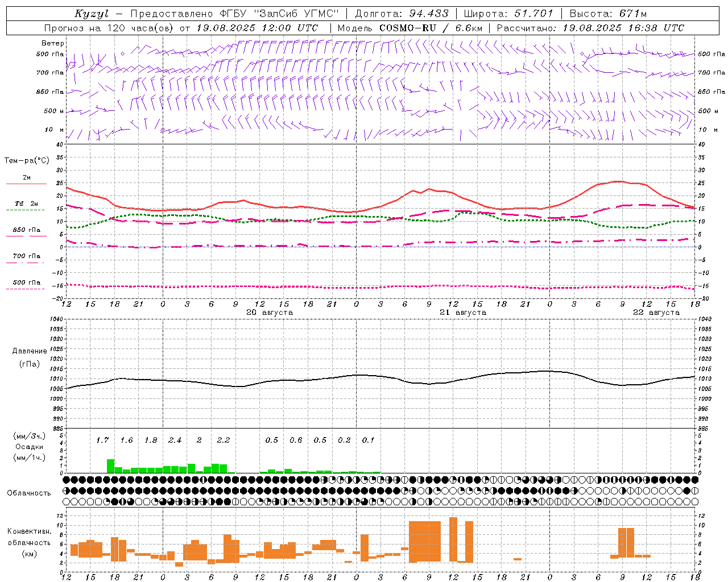Click the precipitation value "1.6"

[126, 440]
